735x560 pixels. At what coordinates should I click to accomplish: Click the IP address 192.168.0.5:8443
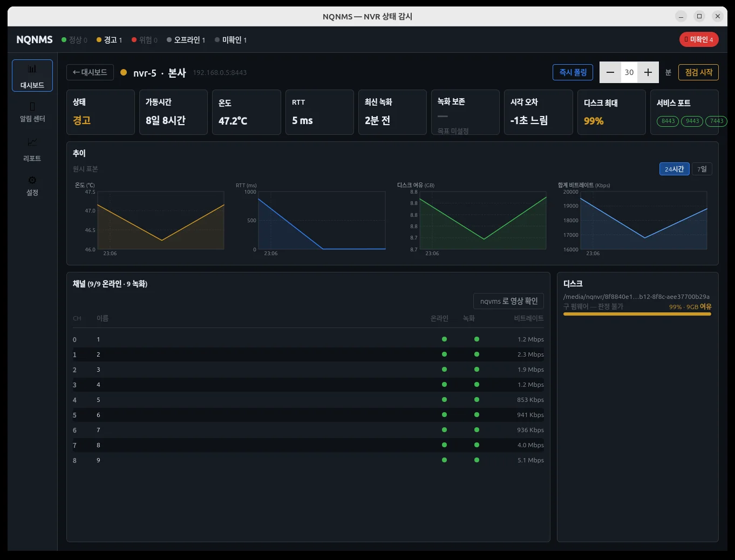click(x=220, y=73)
